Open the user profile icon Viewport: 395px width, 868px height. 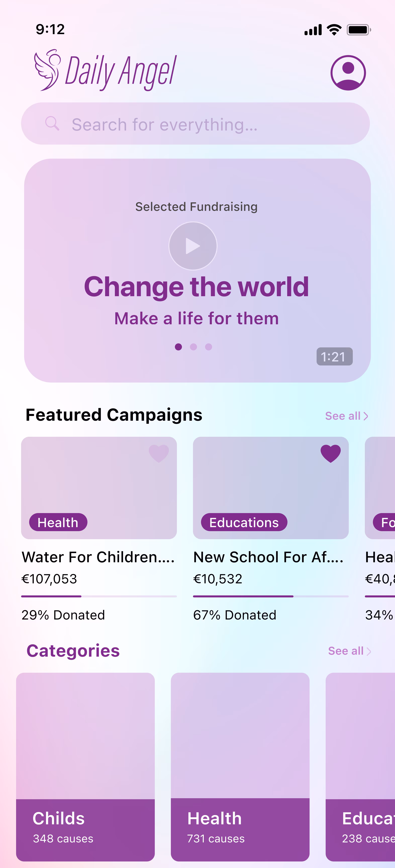tap(348, 73)
